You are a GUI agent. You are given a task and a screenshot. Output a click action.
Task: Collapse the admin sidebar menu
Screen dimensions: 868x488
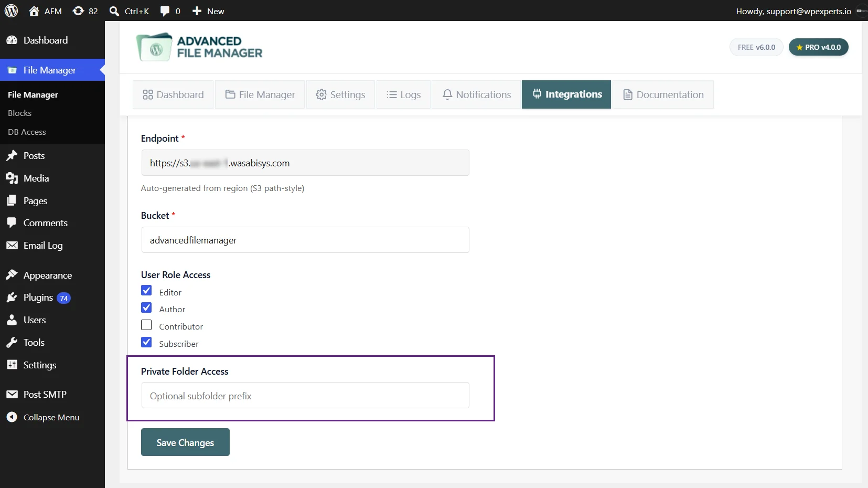pos(52,417)
